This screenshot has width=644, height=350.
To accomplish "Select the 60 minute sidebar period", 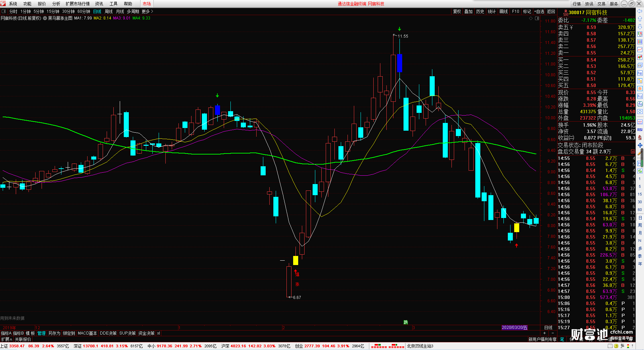I will [x=640, y=210].
